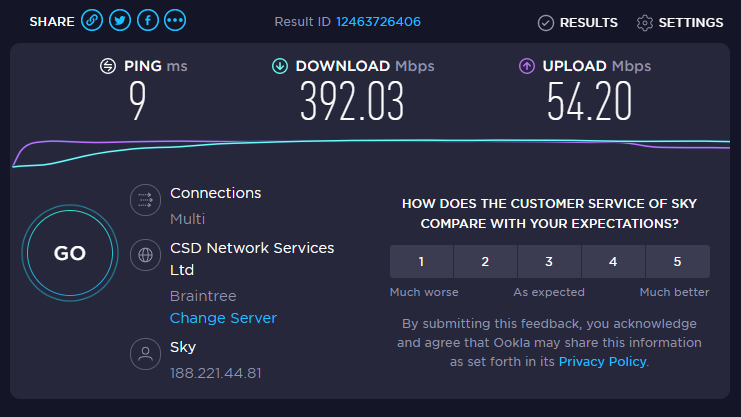Open the Privacy Policy link

pos(602,361)
